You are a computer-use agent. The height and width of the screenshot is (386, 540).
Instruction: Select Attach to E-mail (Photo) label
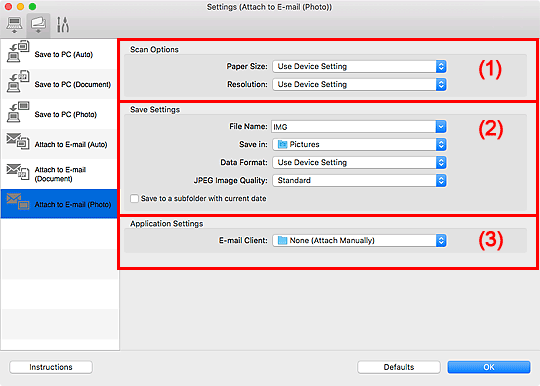click(x=73, y=205)
